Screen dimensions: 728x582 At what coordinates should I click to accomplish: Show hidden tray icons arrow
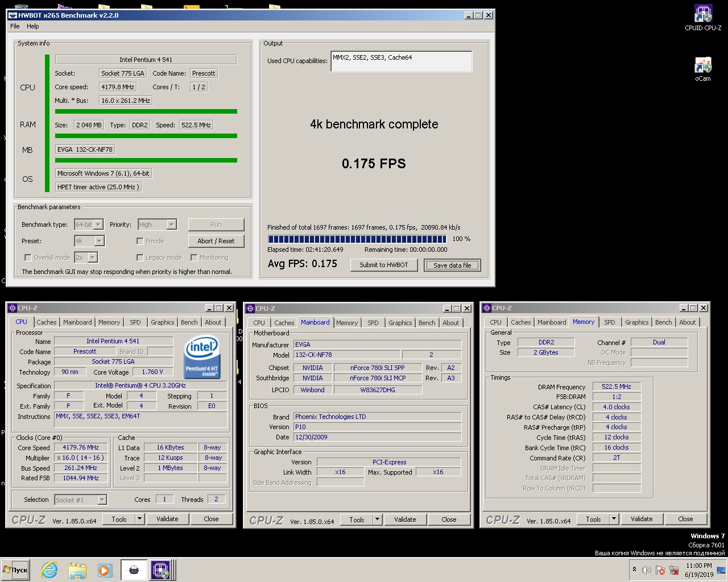pyautogui.click(x=634, y=569)
